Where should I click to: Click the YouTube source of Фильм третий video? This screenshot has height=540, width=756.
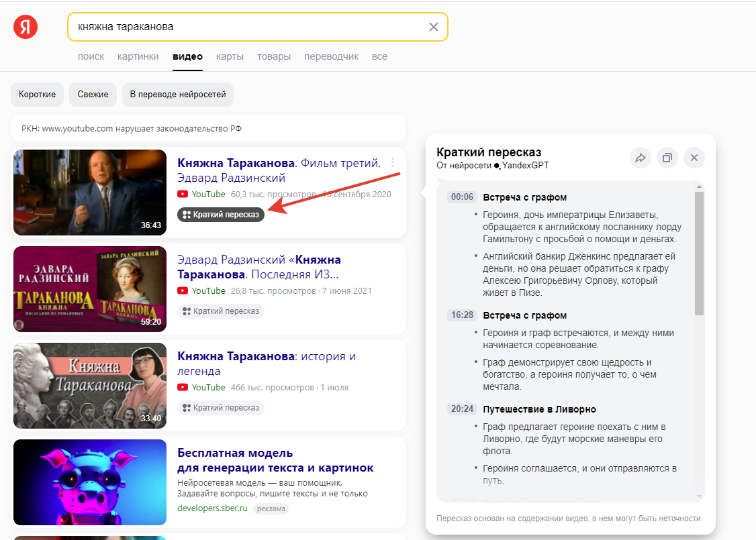tap(201, 194)
